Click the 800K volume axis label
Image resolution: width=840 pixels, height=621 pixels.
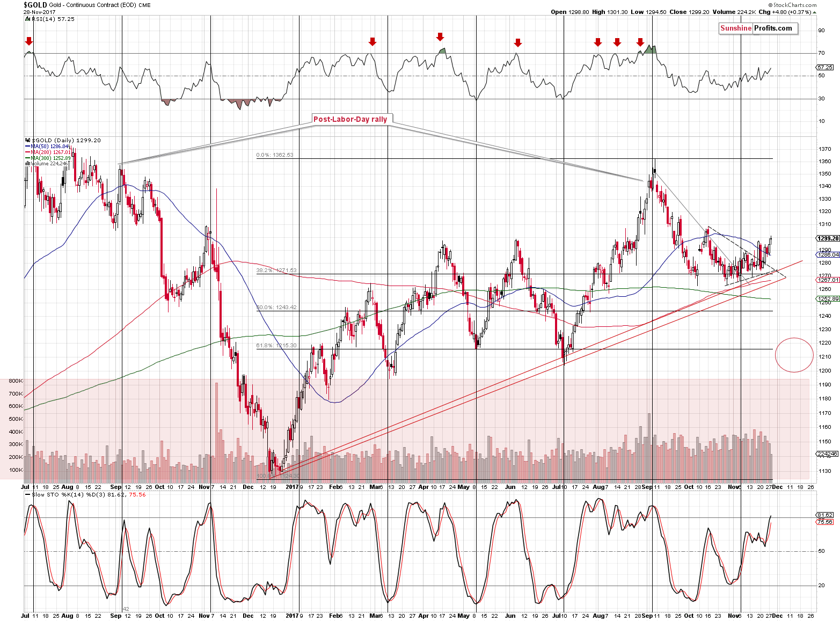[x=16, y=381]
